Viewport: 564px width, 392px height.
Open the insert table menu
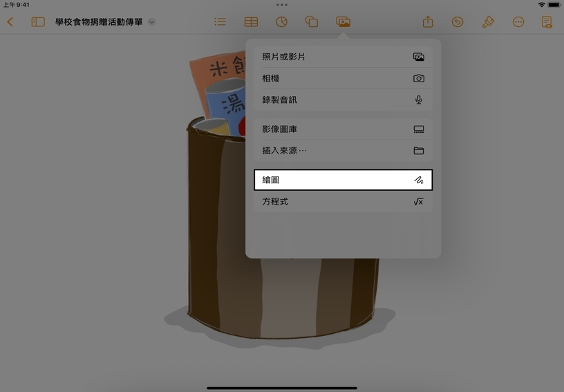(251, 22)
